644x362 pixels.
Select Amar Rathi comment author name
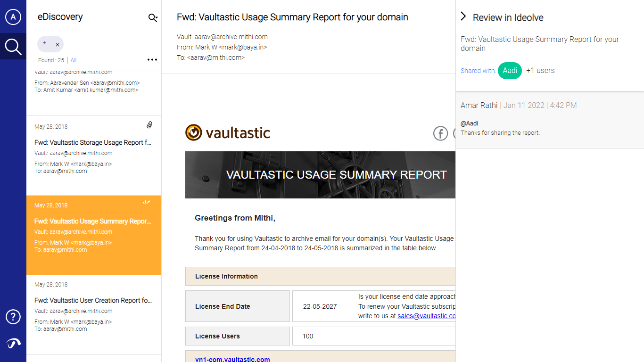479,105
